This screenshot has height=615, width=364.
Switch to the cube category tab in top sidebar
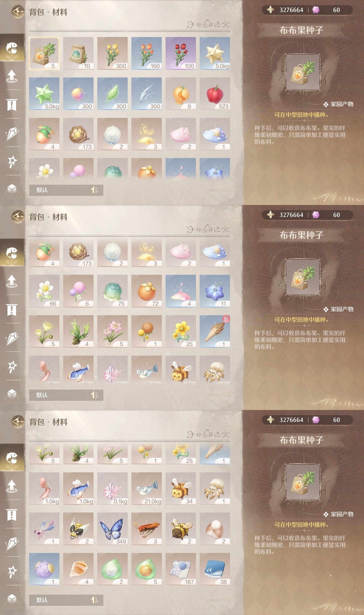coord(12,189)
